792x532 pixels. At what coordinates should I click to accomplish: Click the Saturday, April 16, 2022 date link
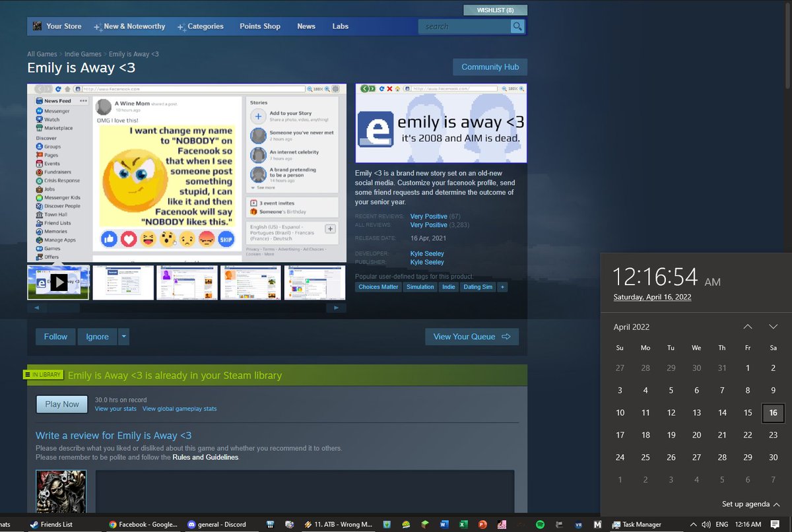pos(652,297)
